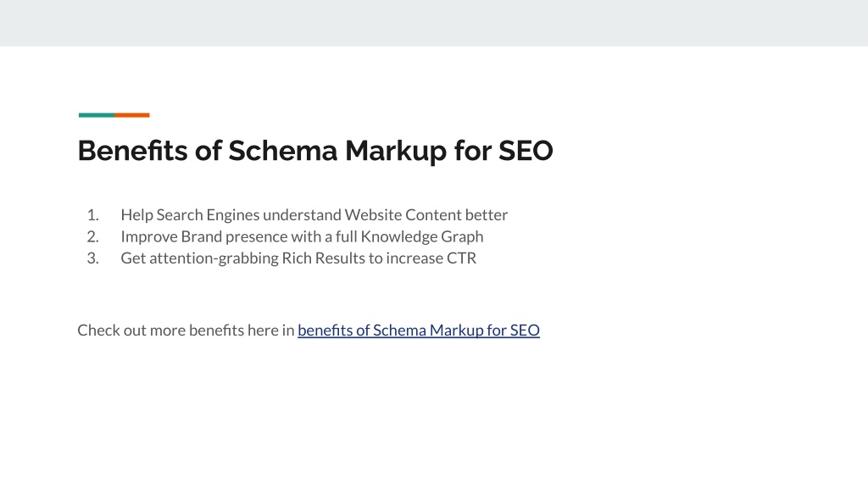
Task: Select the orange segment of the accent bar
Action: click(131, 115)
